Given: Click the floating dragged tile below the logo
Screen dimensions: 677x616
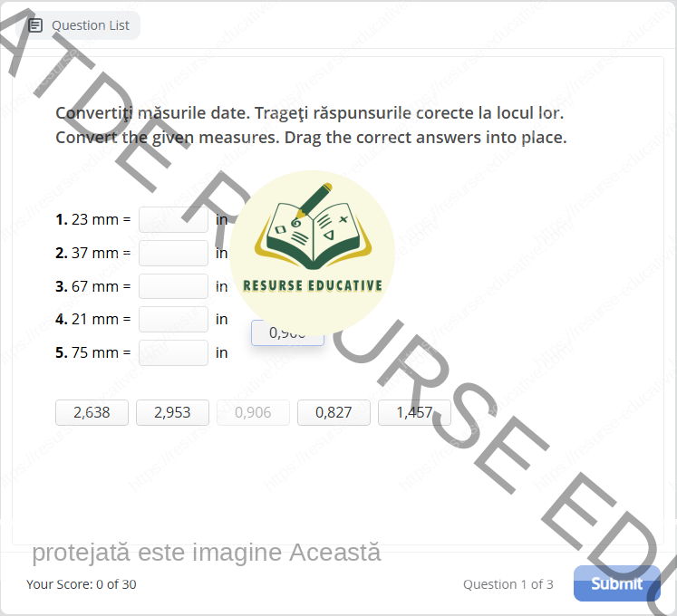Looking at the screenshot, I should (287, 333).
